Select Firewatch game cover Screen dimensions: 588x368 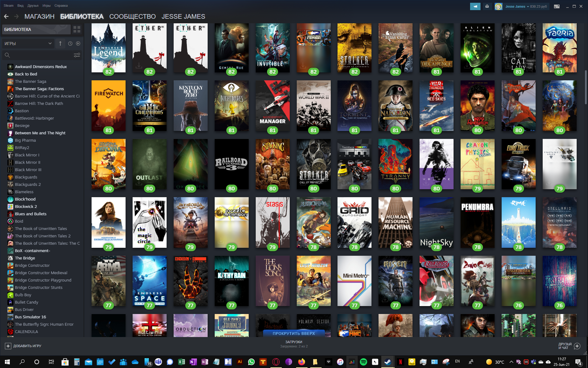coord(108,106)
